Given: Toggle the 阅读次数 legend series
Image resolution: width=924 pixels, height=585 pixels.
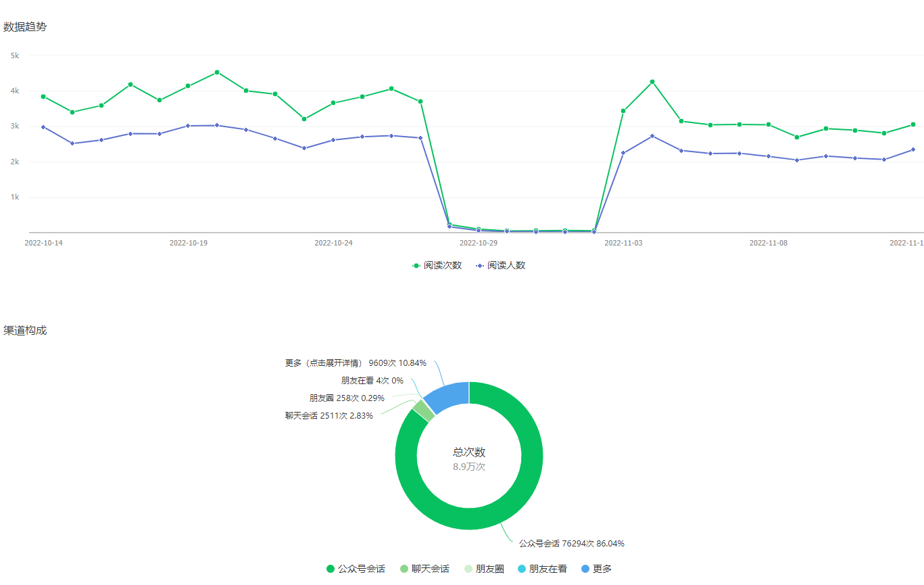Looking at the screenshot, I should click(x=437, y=266).
